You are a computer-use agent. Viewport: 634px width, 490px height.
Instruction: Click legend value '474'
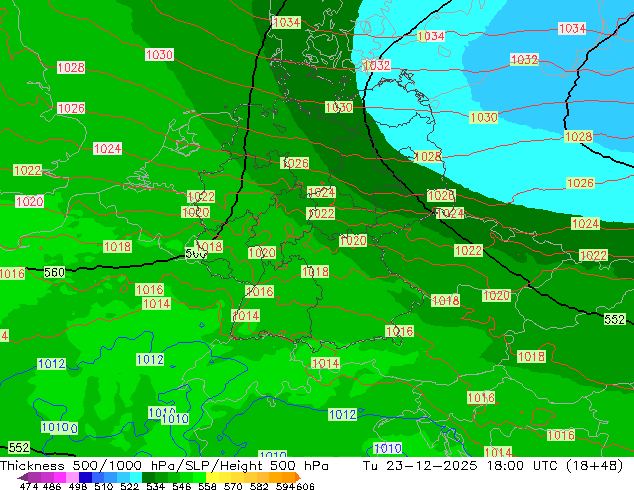[x=29, y=486]
